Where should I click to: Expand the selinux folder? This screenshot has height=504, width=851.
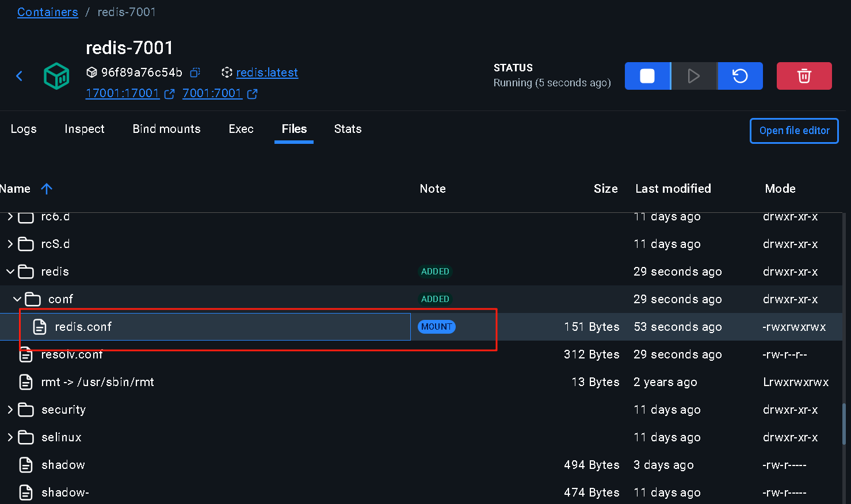pos(10,437)
